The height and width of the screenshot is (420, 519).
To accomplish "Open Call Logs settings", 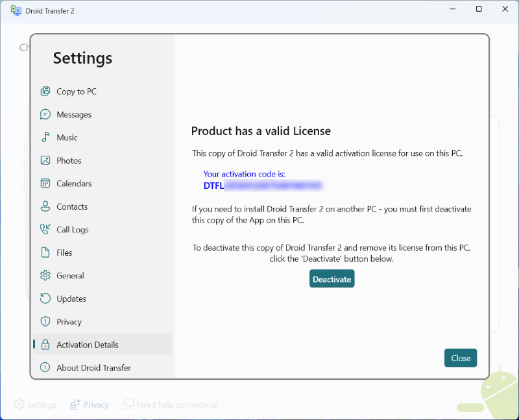I will click(103, 230).
